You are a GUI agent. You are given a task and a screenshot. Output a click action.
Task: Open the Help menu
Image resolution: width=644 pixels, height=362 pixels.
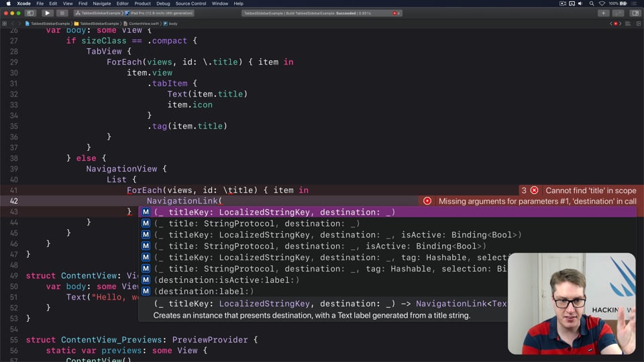pyautogui.click(x=238, y=3)
